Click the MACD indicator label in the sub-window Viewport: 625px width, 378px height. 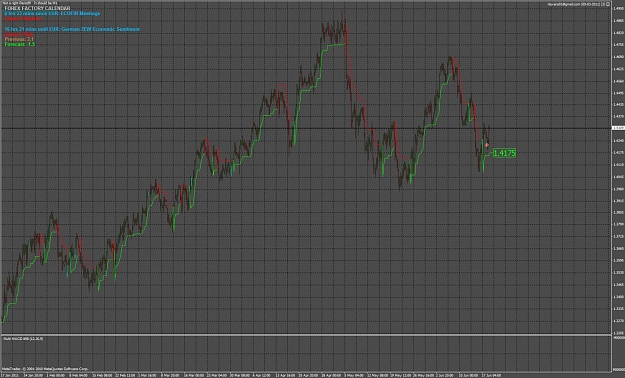click(x=23, y=339)
